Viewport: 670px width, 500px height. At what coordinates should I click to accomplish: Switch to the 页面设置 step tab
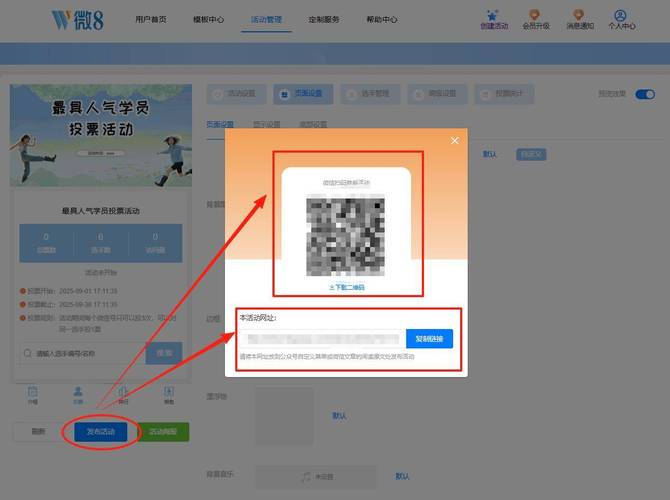pos(303,94)
